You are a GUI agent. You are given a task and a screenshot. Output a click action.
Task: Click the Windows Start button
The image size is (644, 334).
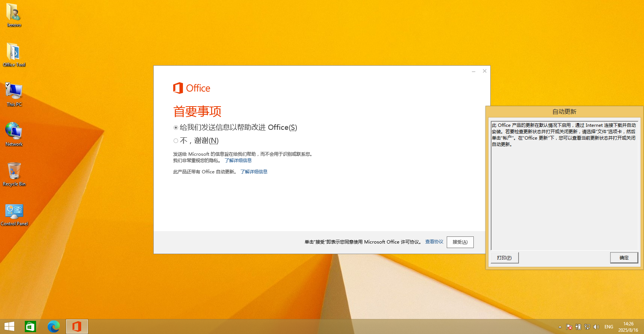pos(9,326)
